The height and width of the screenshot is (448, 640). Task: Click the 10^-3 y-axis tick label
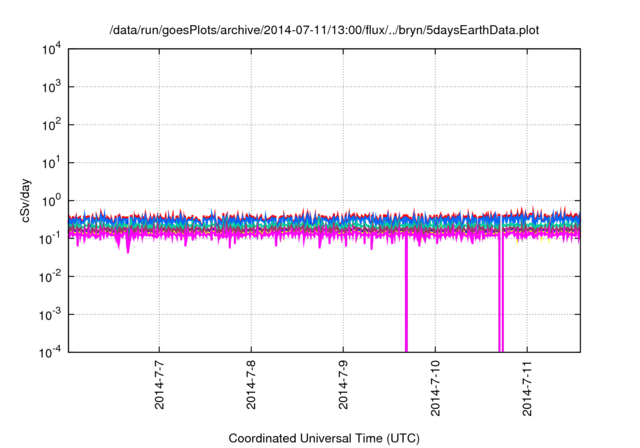pos(50,315)
